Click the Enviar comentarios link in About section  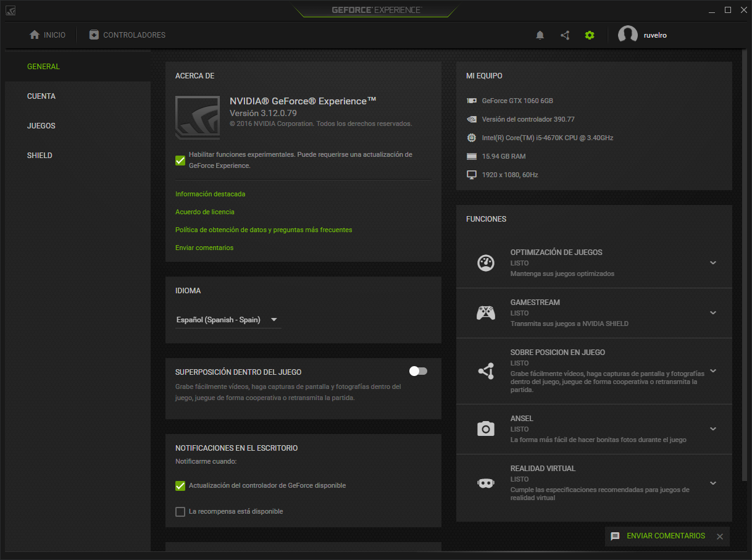pos(204,248)
